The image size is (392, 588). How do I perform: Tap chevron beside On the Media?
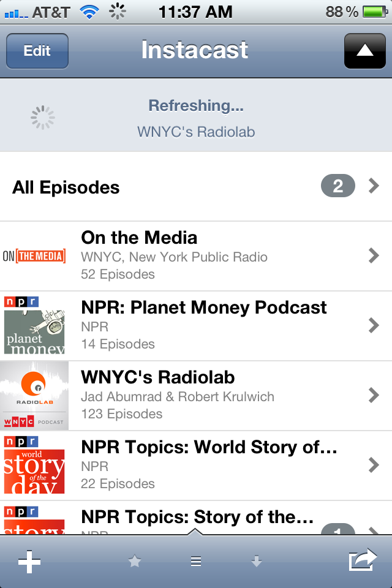click(374, 256)
